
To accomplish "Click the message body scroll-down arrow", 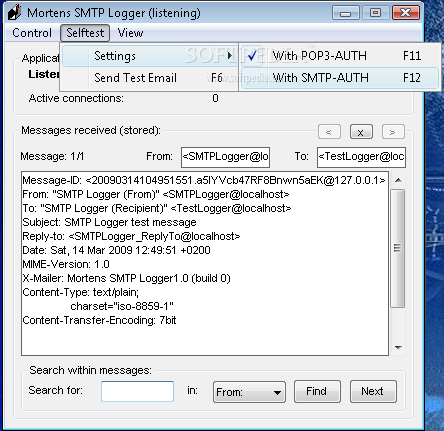I will 398,347.
